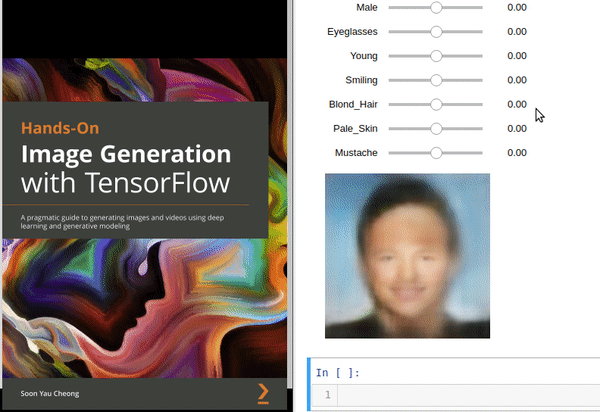This screenshot has width=600, height=412.
Task: Click the Male slider handle
Action: pos(436,7)
